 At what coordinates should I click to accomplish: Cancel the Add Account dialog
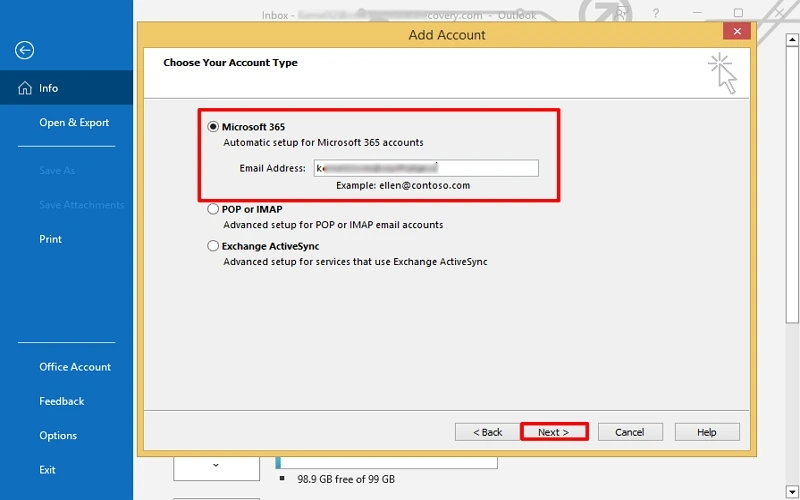coord(630,432)
